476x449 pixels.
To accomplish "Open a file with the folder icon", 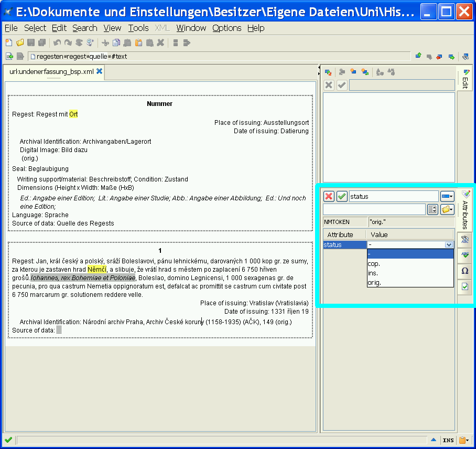I will click(20, 43).
